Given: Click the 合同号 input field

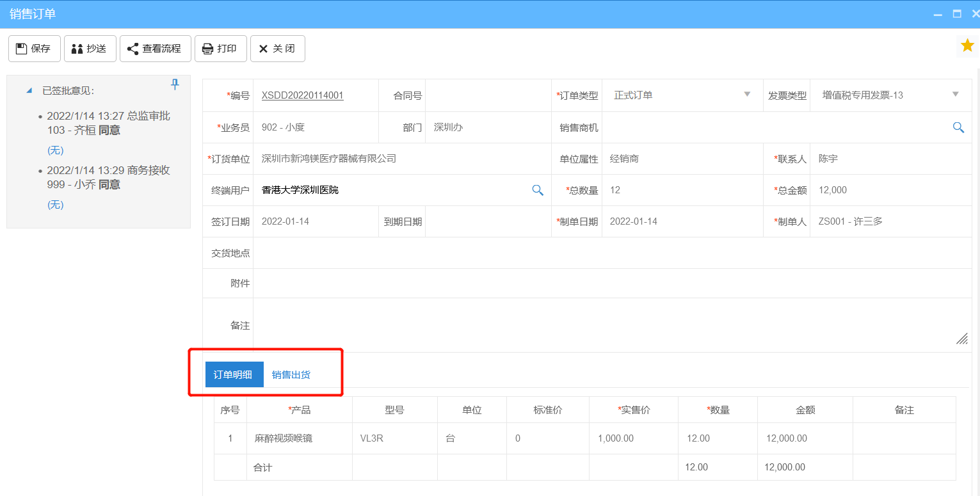Looking at the screenshot, I should [488, 95].
